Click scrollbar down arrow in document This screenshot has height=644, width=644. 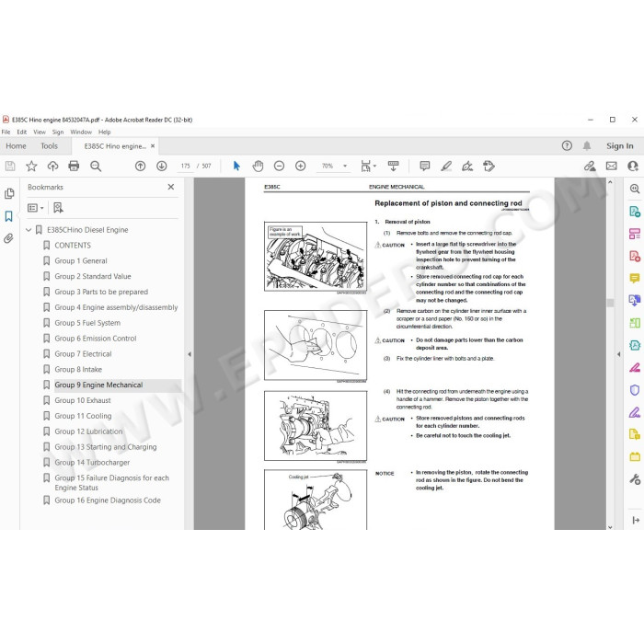pyautogui.click(x=610, y=527)
